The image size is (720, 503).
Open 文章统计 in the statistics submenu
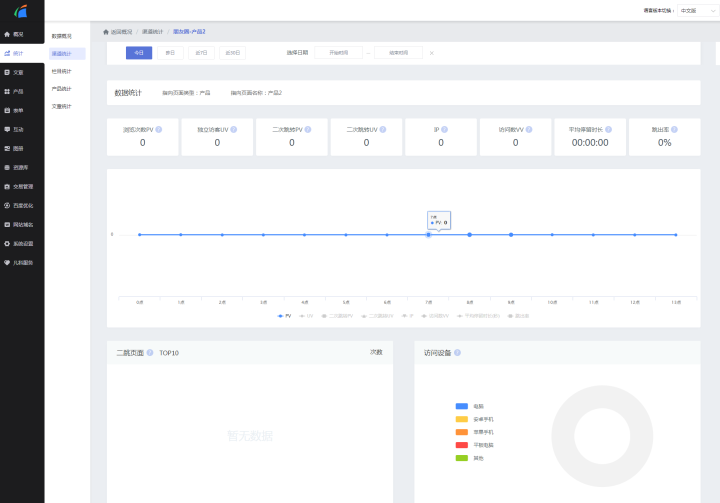click(62, 107)
